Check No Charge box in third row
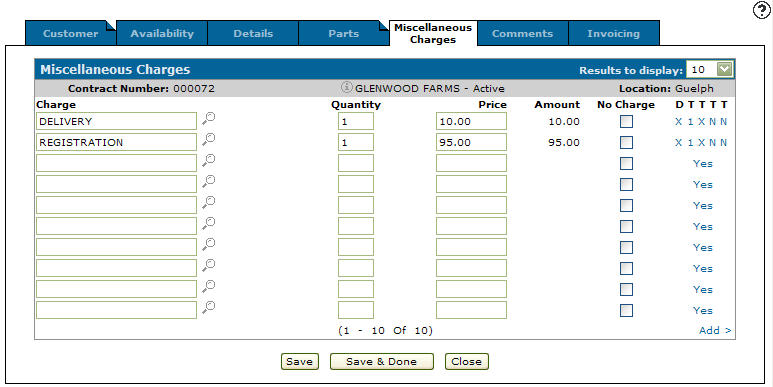The image size is (773, 387). pos(626,163)
